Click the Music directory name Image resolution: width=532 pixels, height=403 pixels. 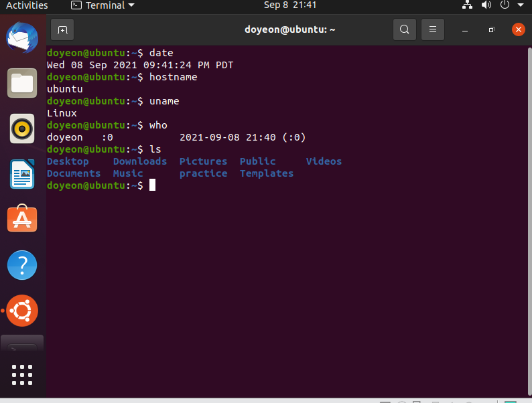(x=128, y=173)
